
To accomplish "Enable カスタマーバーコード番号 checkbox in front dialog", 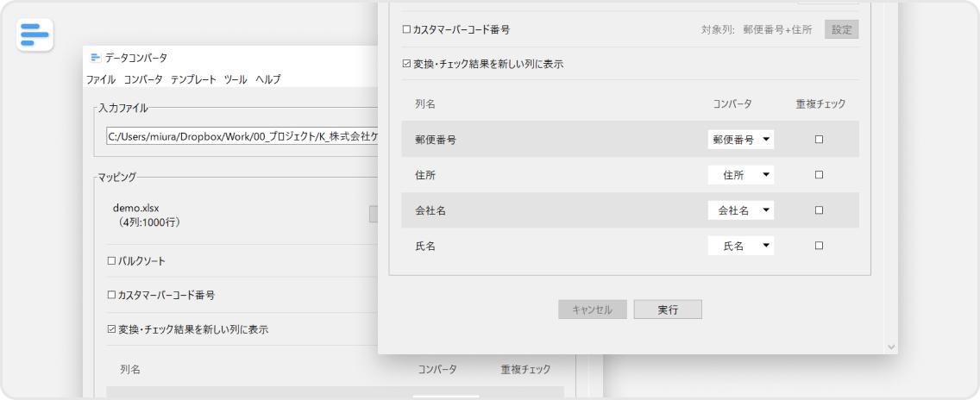I will tap(407, 29).
